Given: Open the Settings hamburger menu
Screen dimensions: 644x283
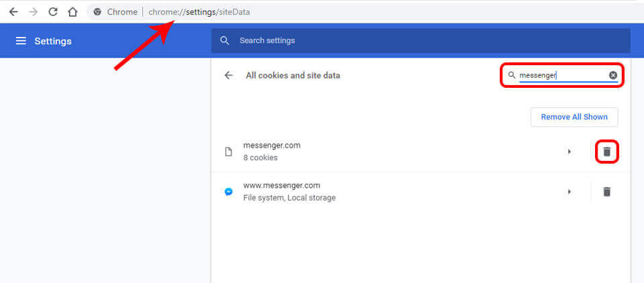Looking at the screenshot, I should (x=21, y=41).
